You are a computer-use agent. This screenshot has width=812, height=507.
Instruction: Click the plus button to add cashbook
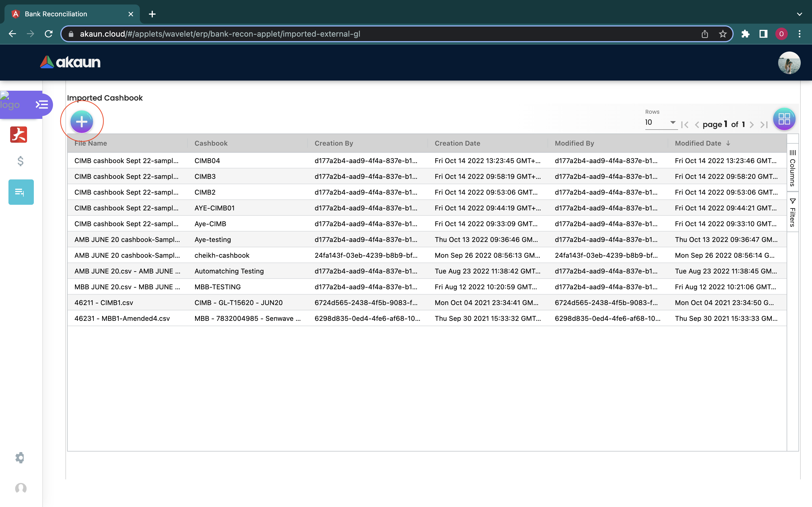tap(81, 121)
